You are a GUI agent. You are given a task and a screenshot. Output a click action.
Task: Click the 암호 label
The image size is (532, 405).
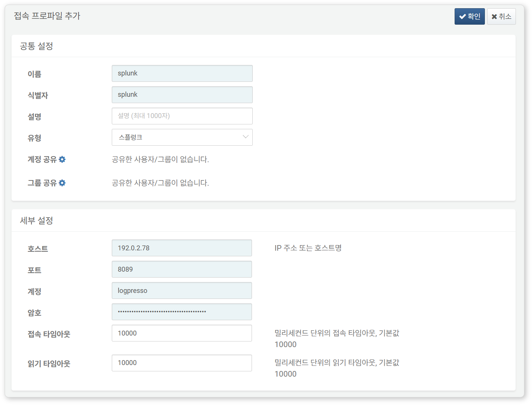coord(34,313)
